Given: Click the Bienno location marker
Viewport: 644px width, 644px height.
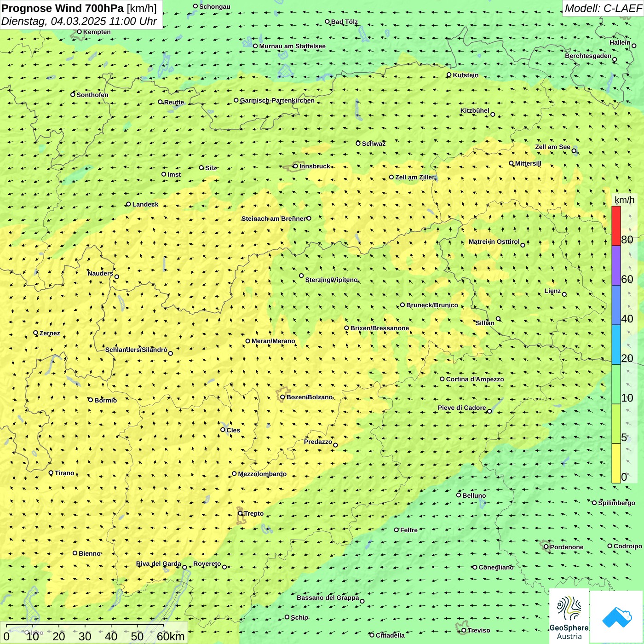Looking at the screenshot, I should 75,553.
